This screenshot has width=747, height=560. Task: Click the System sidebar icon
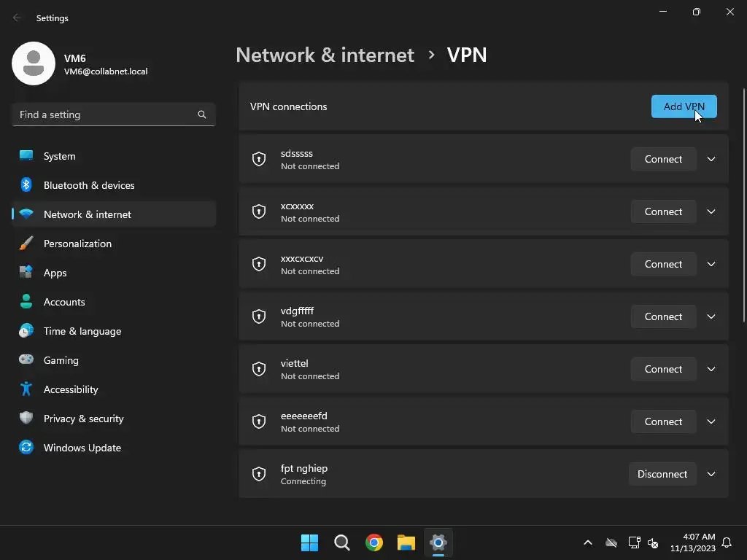coord(26,156)
